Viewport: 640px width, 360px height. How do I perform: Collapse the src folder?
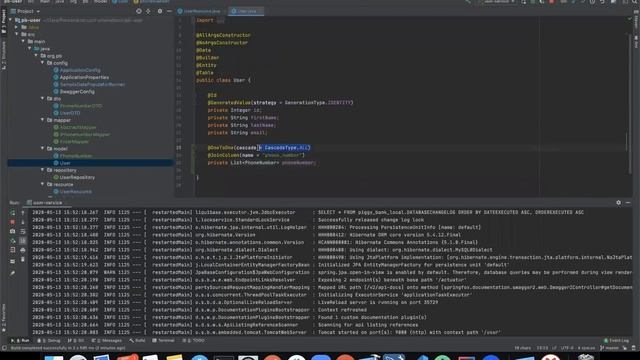(x=17, y=34)
